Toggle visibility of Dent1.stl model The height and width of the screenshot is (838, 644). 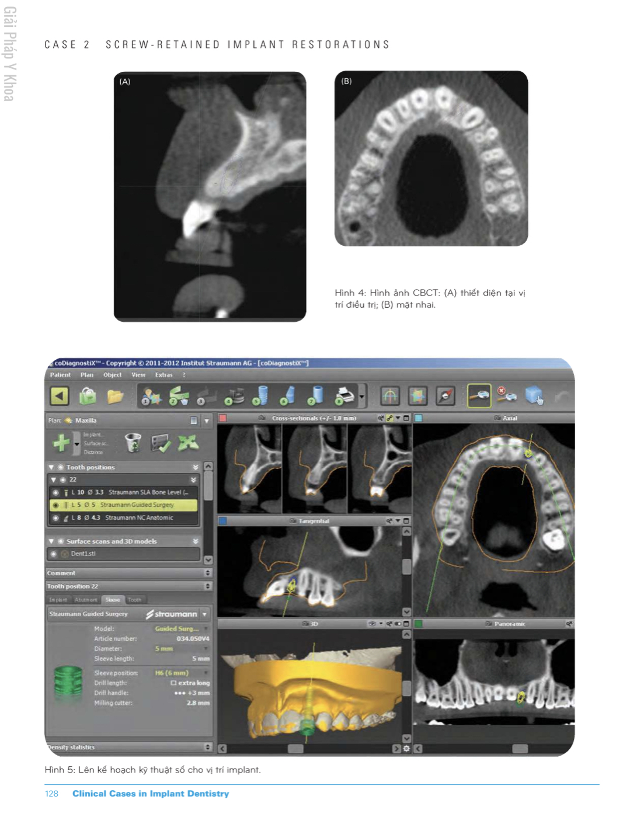54,554
